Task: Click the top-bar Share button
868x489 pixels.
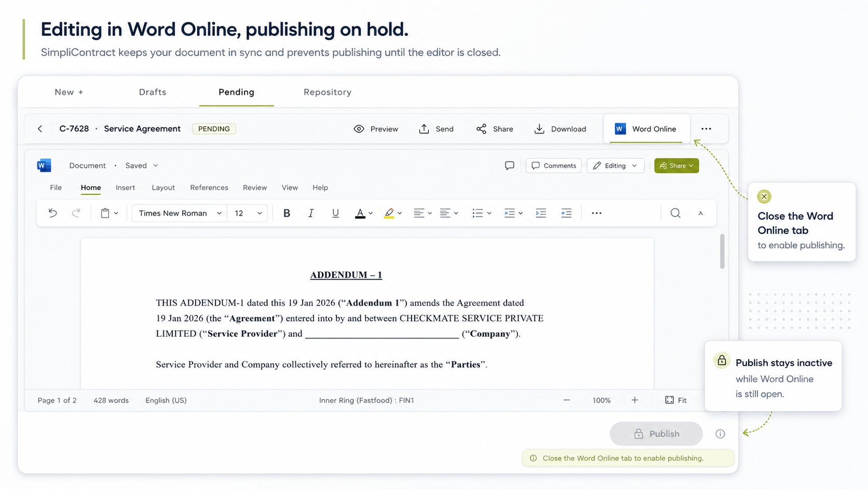Action: 495,129
